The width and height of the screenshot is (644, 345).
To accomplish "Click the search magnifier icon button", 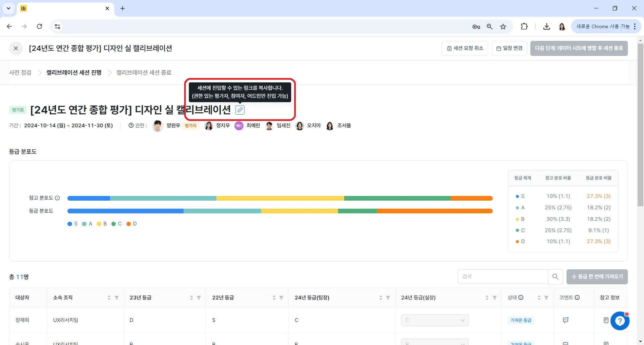I will 555,277.
